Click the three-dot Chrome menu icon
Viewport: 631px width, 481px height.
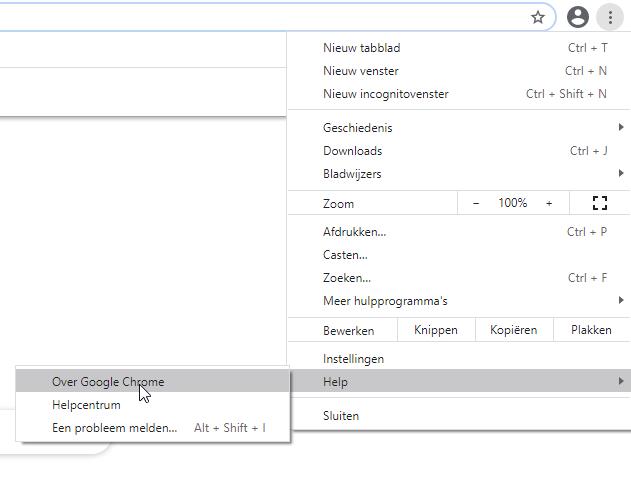(x=610, y=17)
